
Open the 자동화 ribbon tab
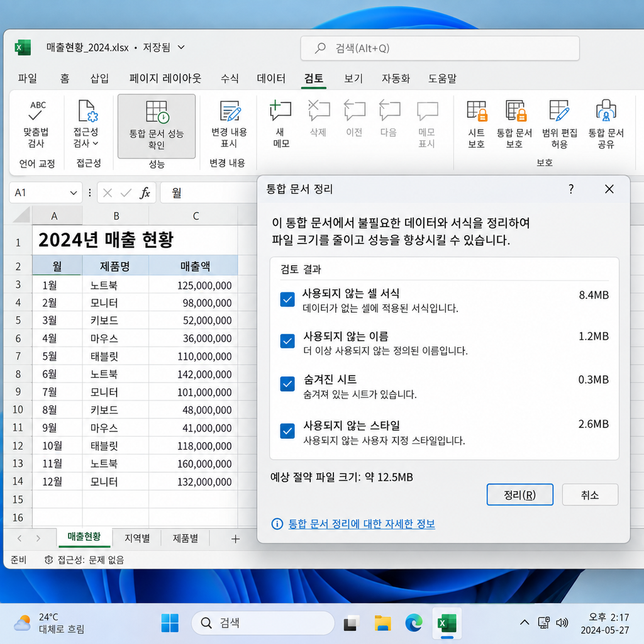(396, 78)
